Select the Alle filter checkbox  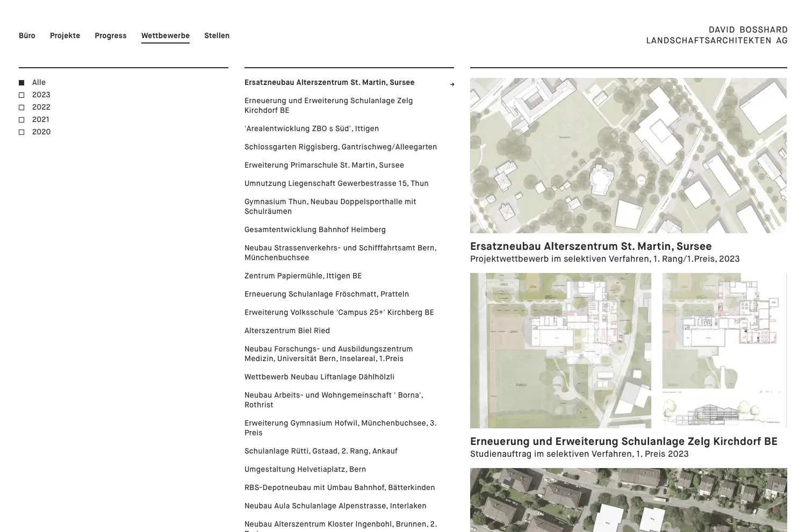tap(21, 83)
